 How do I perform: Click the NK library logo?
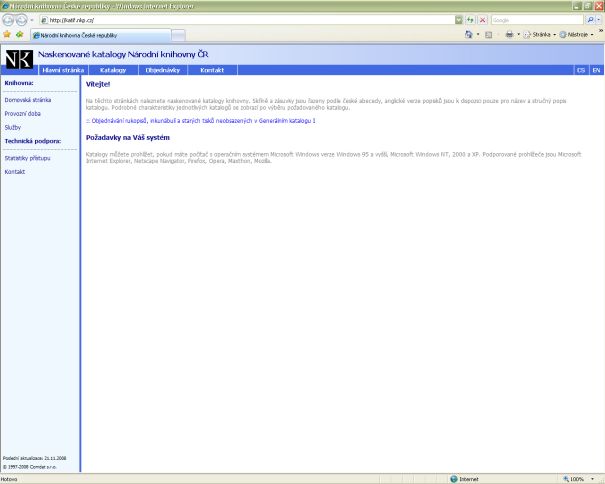[x=19, y=58]
